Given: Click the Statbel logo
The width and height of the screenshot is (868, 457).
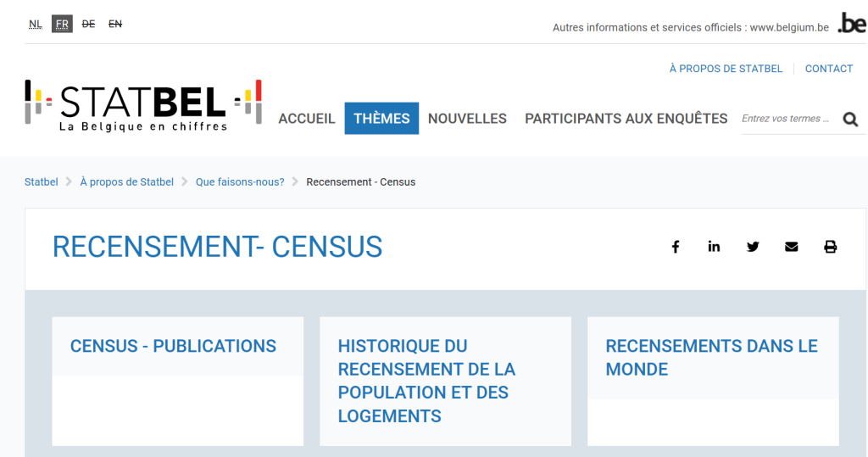Looking at the screenshot, I should point(143,105).
